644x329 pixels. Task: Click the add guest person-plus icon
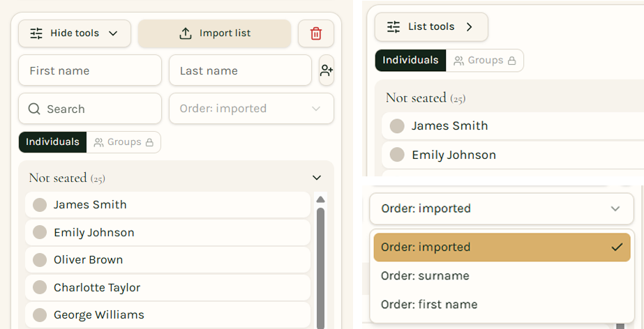[326, 70]
